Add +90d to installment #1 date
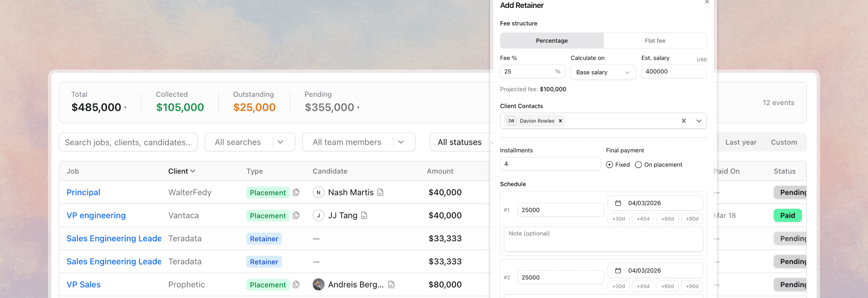Viewport: 868px width, 298px height. click(692, 219)
